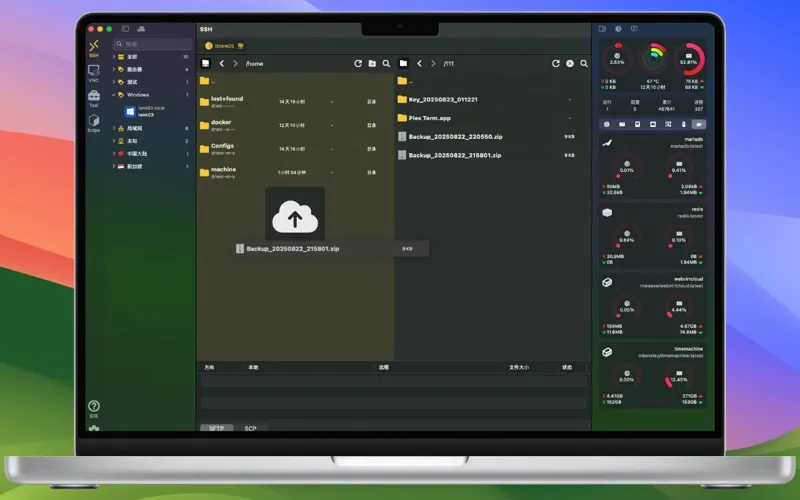Open the speech bubble icon above monitor

click(x=634, y=29)
